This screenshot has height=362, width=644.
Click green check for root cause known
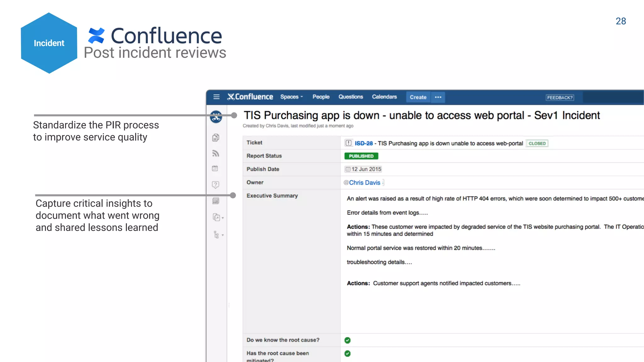347,340
